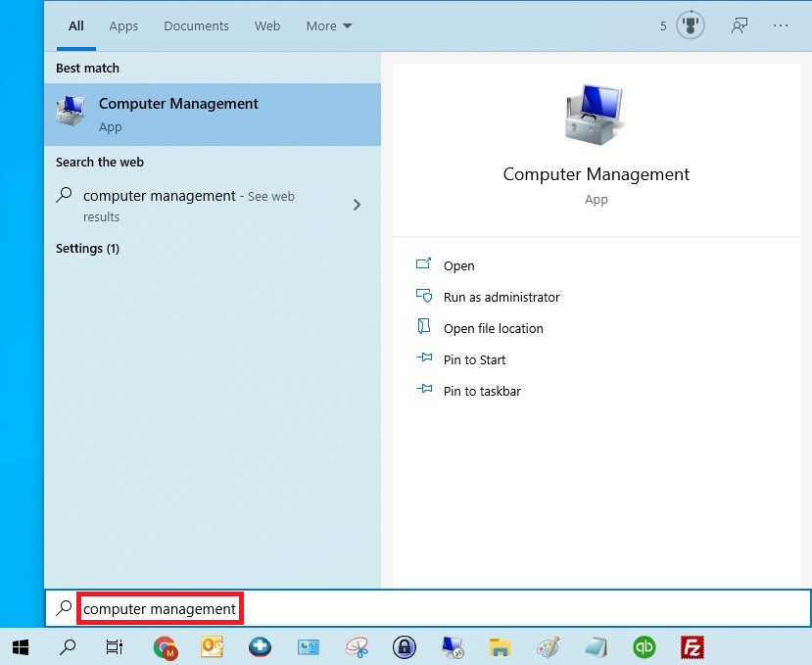The width and height of the screenshot is (812, 665).
Task: Open the feedback person icon
Action: tap(739, 25)
